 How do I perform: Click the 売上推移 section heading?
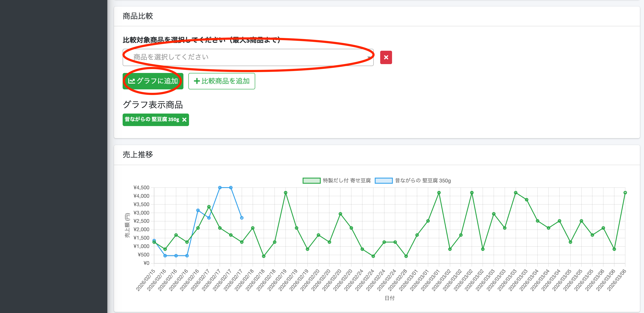[x=138, y=155]
